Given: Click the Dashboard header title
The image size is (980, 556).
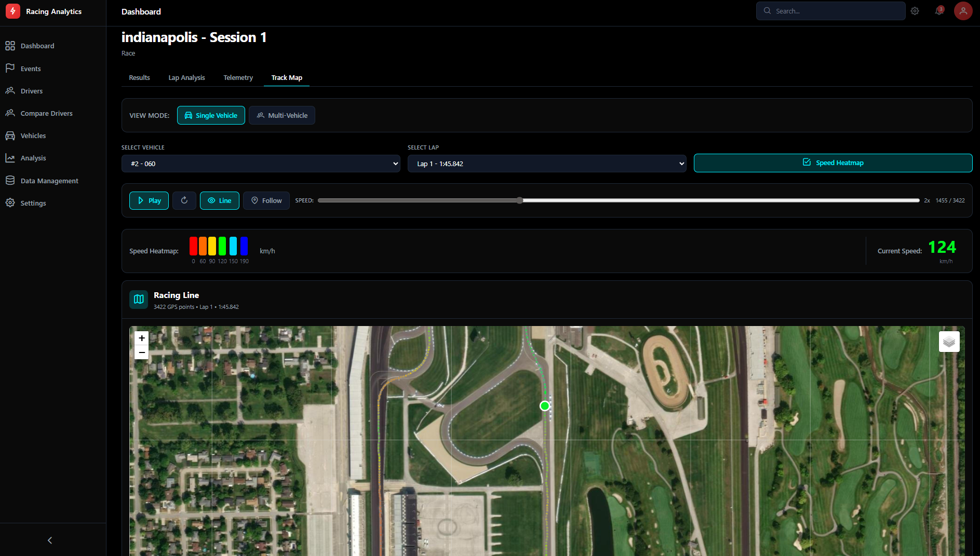Looking at the screenshot, I should pyautogui.click(x=141, y=11).
